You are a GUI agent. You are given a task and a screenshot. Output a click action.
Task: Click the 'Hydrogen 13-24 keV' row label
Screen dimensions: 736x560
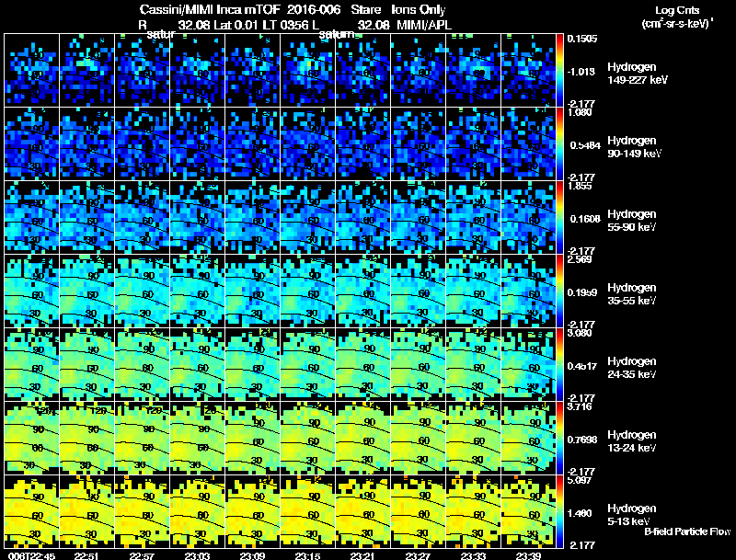pyautogui.click(x=632, y=441)
